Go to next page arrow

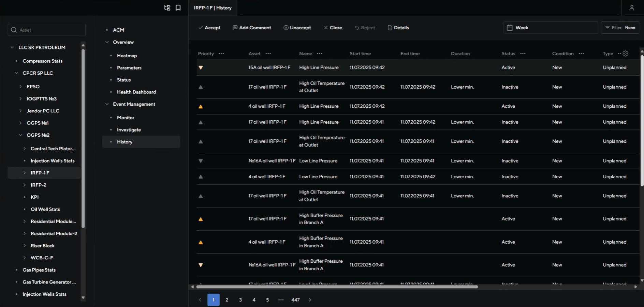310,300
